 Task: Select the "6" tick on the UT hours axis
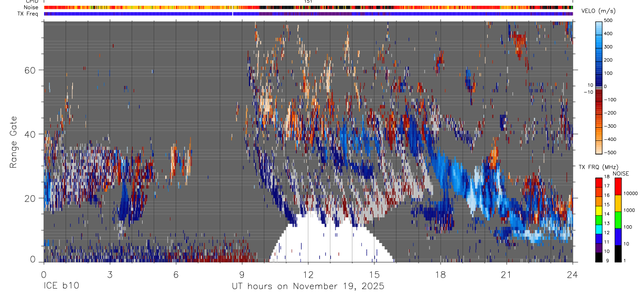[176, 274]
